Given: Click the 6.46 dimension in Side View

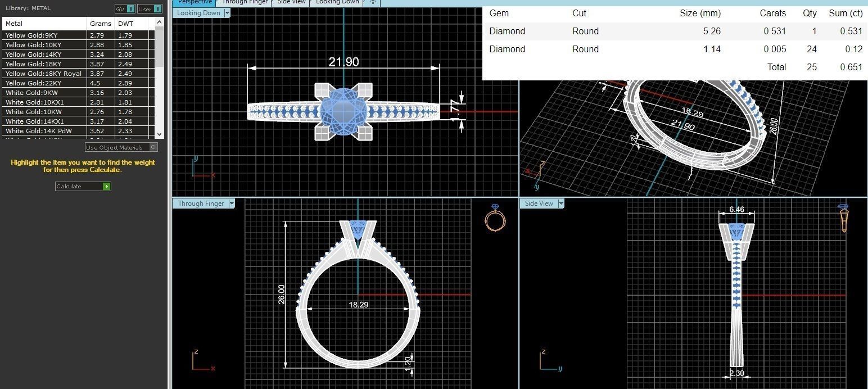Looking at the screenshot, I should 736,209.
